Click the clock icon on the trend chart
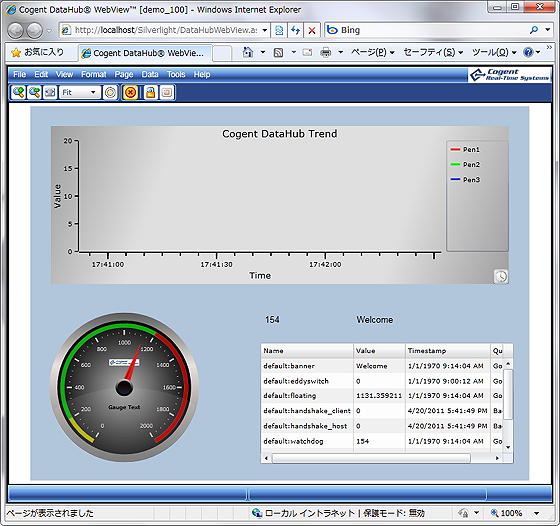560x526 pixels. (501, 276)
